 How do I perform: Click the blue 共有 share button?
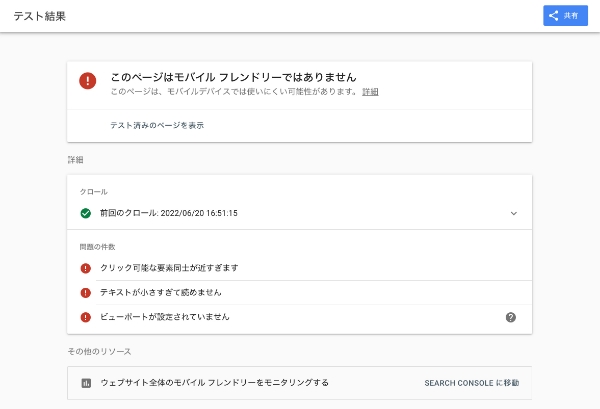(565, 16)
